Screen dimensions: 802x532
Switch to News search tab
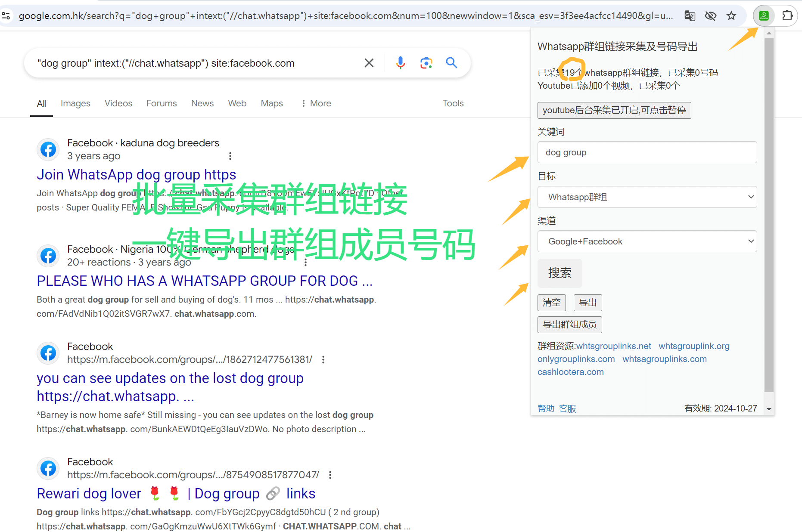[202, 103]
